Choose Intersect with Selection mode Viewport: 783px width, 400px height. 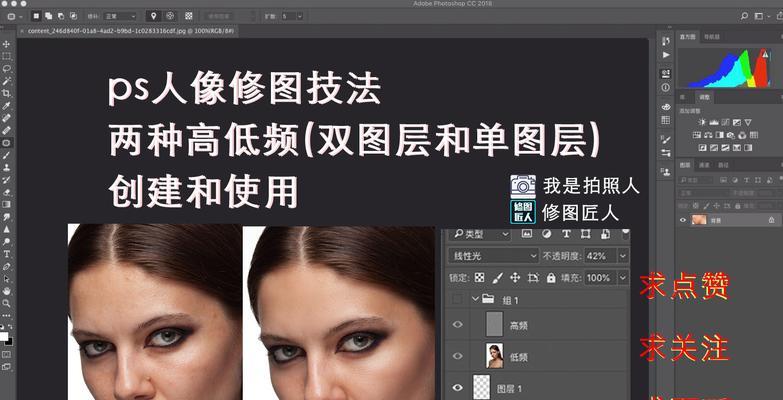point(73,16)
